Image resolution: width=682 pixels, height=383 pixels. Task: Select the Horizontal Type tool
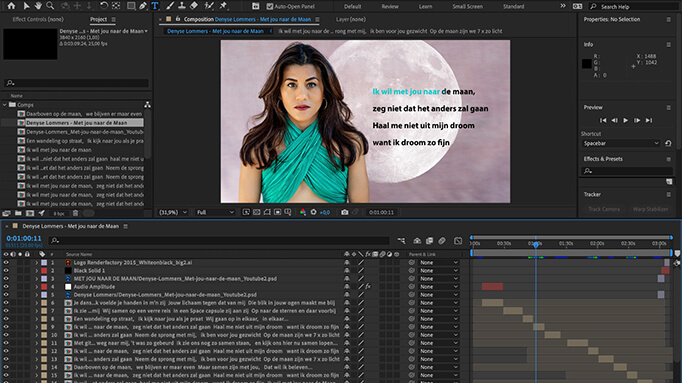pos(155,6)
